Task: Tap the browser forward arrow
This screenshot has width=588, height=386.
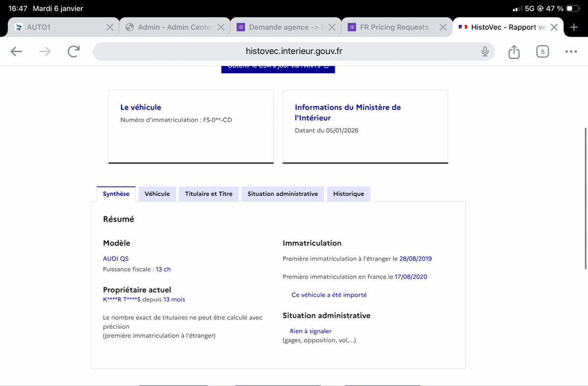Action: point(45,51)
